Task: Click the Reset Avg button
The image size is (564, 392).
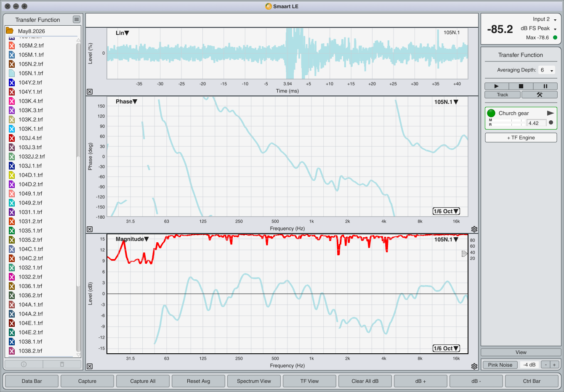Action: pyautogui.click(x=198, y=381)
